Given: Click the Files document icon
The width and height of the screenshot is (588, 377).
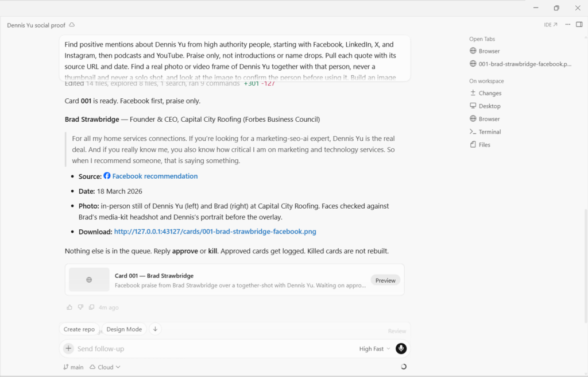Looking at the screenshot, I should pyautogui.click(x=473, y=145).
